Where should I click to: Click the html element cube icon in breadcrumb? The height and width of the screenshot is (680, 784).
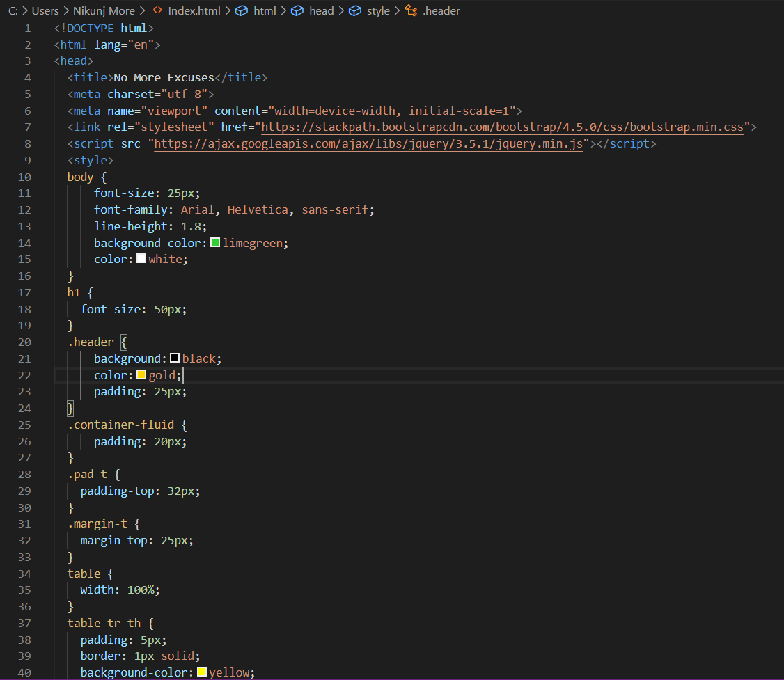[x=242, y=10]
